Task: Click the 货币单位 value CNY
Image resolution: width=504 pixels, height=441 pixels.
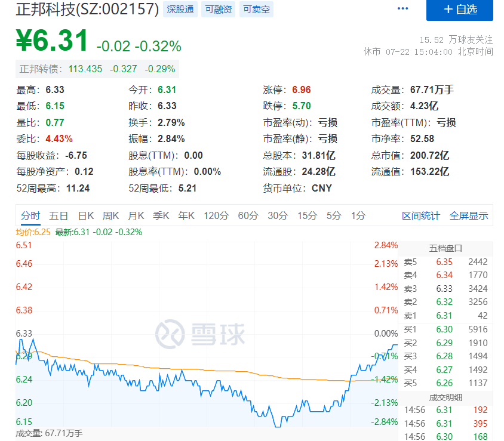Action: point(322,188)
